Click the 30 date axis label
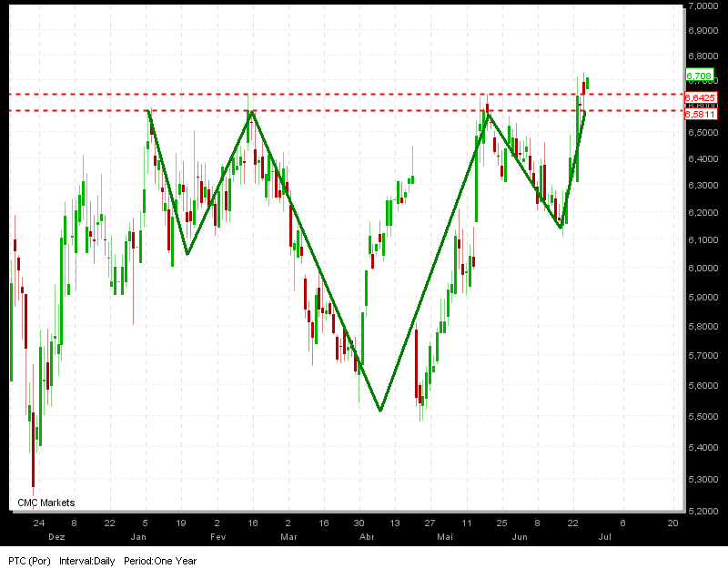 point(359,523)
